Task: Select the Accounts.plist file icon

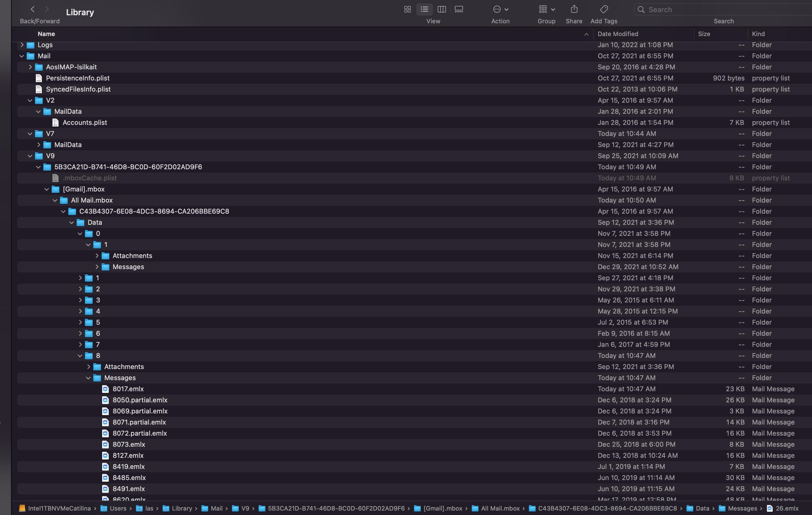Action: 56,122
